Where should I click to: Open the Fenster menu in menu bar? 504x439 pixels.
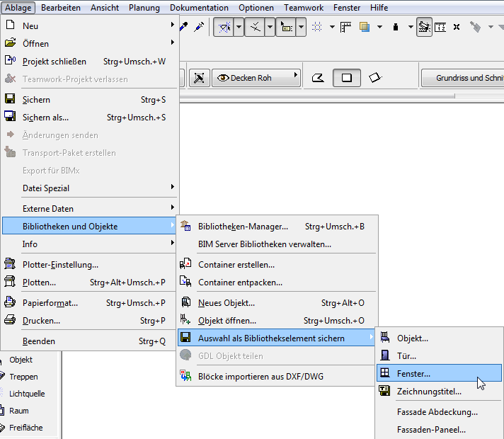coord(347,7)
